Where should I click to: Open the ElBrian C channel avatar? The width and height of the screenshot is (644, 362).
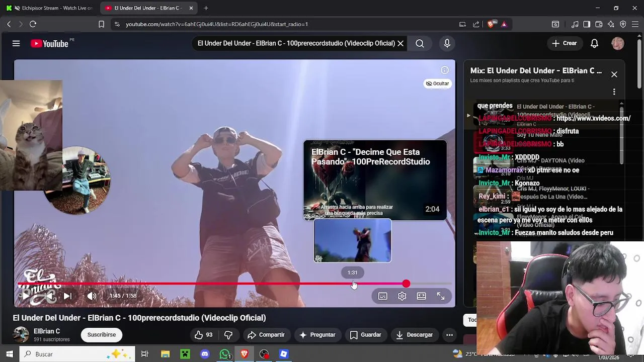click(21, 334)
